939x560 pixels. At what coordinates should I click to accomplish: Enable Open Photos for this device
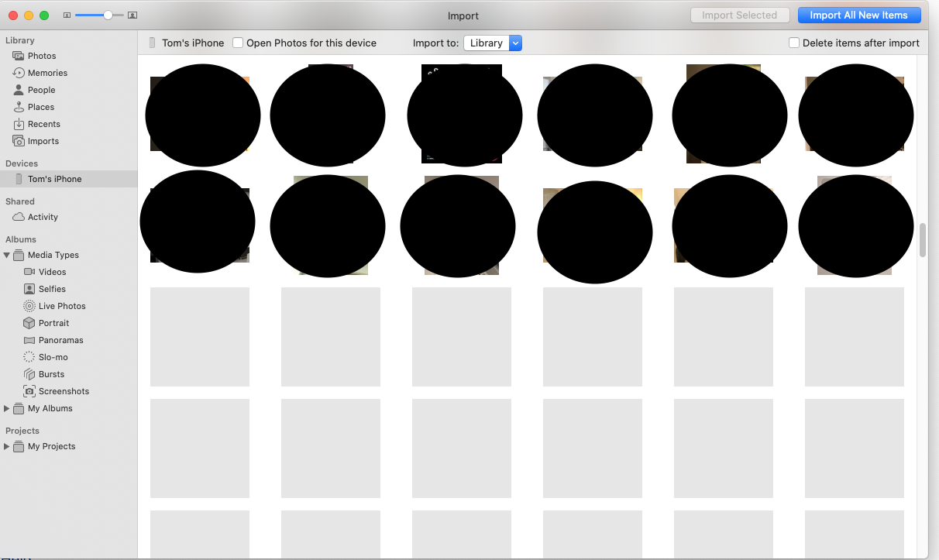[238, 43]
